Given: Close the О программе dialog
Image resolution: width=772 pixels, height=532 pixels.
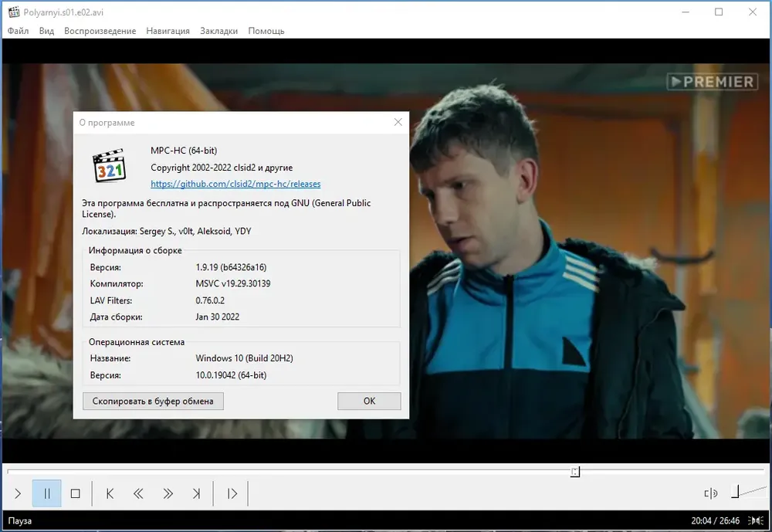Looking at the screenshot, I should [398, 122].
